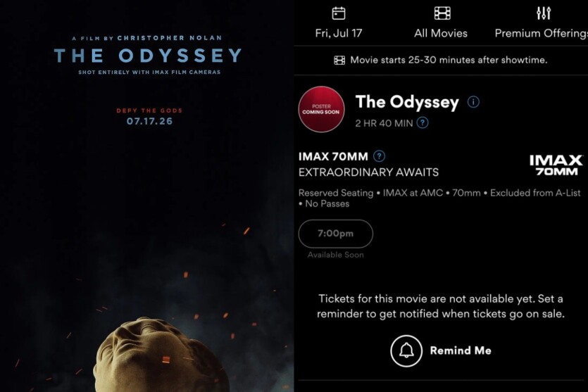Click the Remind Me label
The height and width of the screenshot is (392, 588).
coord(461,350)
